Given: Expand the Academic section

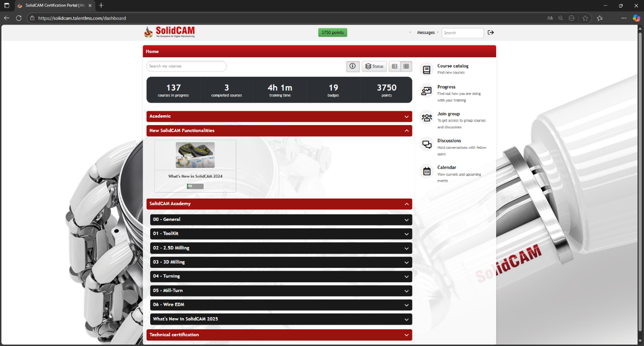Looking at the screenshot, I should pyautogui.click(x=279, y=116).
